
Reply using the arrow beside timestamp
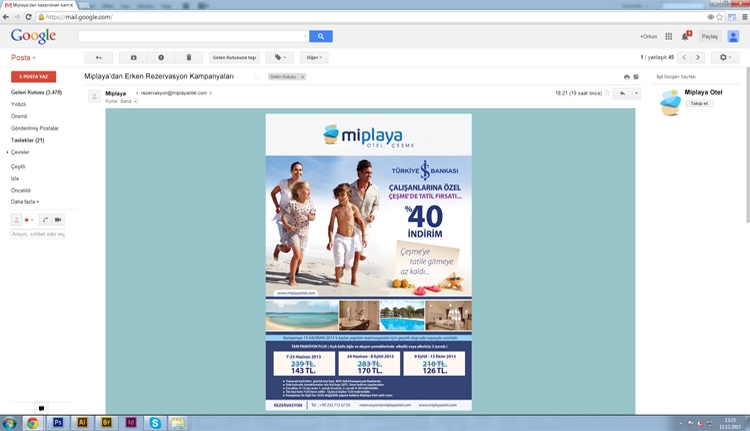pyautogui.click(x=622, y=92)
